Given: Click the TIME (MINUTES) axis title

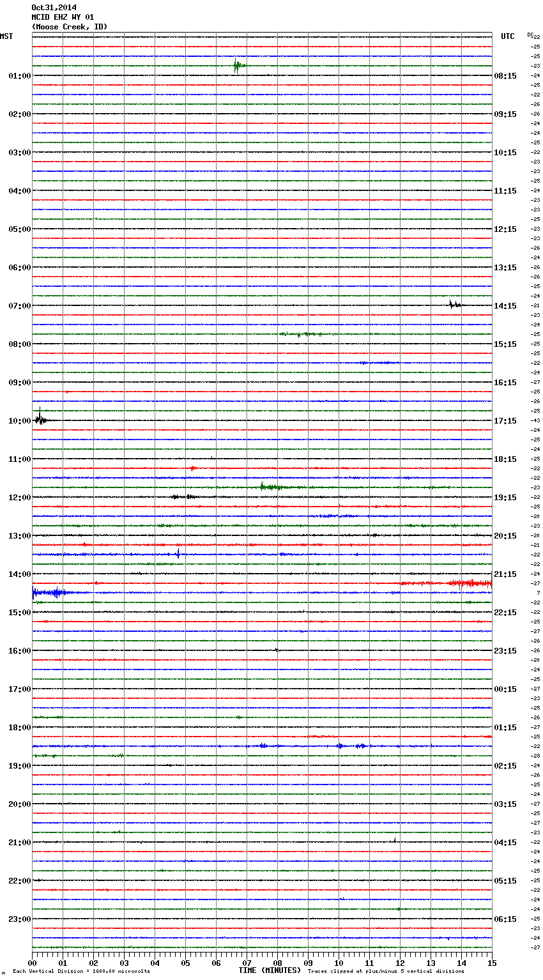Looking at the screenshot, I should (x=270, y=970).
